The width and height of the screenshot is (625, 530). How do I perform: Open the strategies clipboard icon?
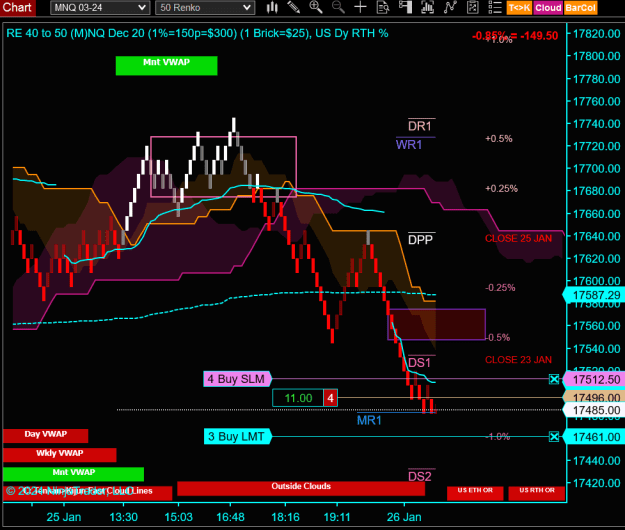[472, 7]
